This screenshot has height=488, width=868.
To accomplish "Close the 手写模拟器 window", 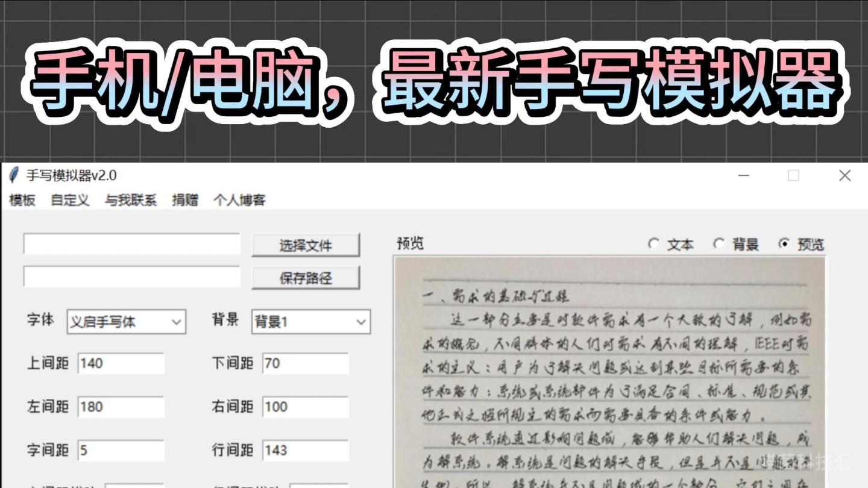I will [x=845, y=175].
